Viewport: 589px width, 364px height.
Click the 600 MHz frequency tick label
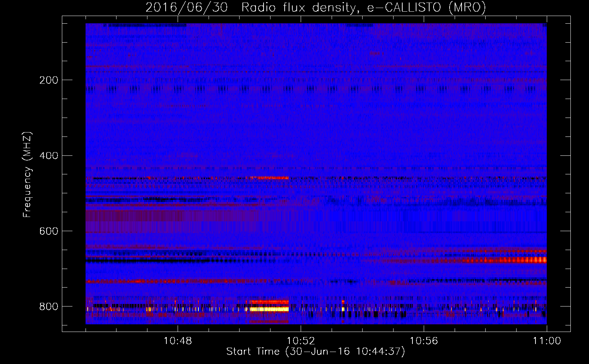pos(49,232)
